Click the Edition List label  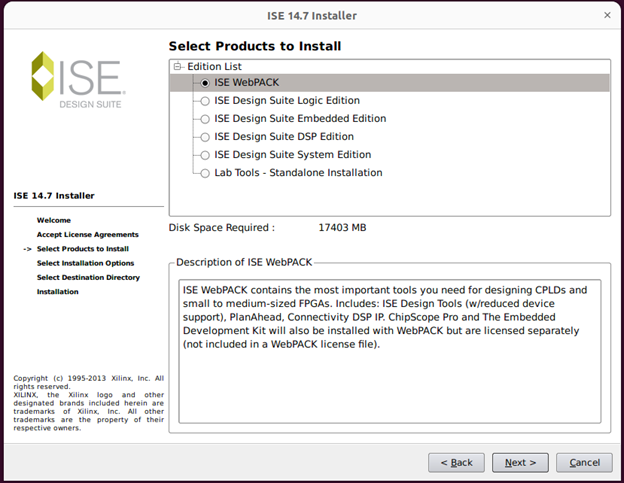pyautogui.click(x=214, y=66)
